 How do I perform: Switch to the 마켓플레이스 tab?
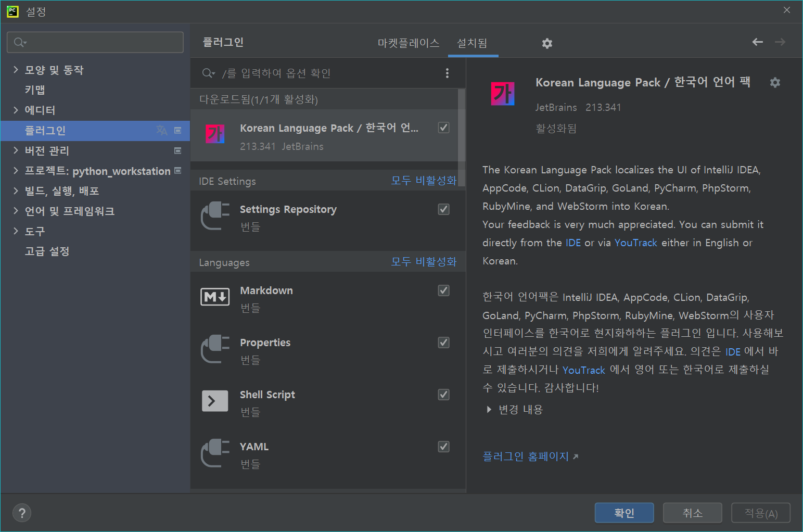(409, 43)
